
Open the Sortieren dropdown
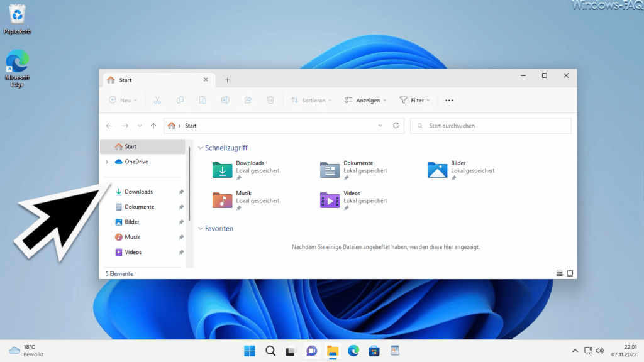point(311,100)
